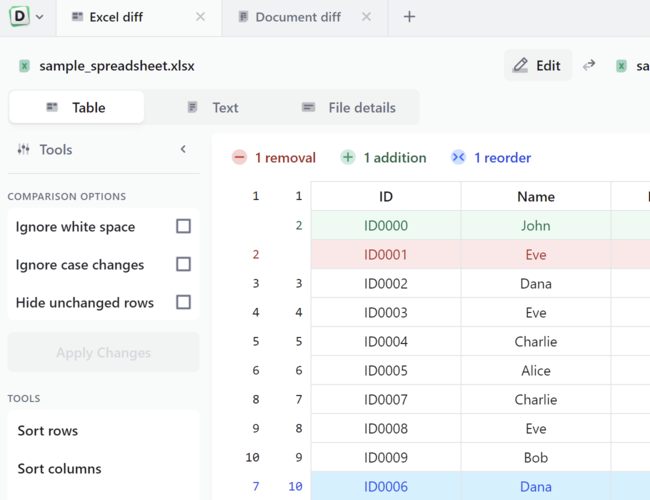Click the swap files arrows icon
Viewport: 650px width, 500px height.
point(589,66)
